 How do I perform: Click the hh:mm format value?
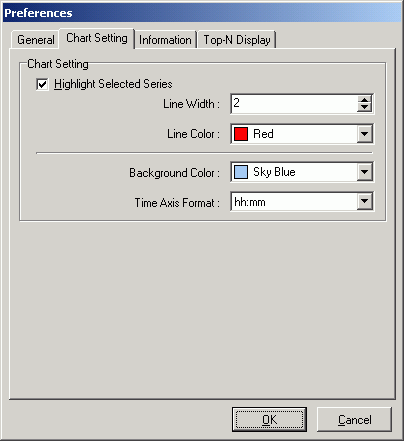point(250,202)
